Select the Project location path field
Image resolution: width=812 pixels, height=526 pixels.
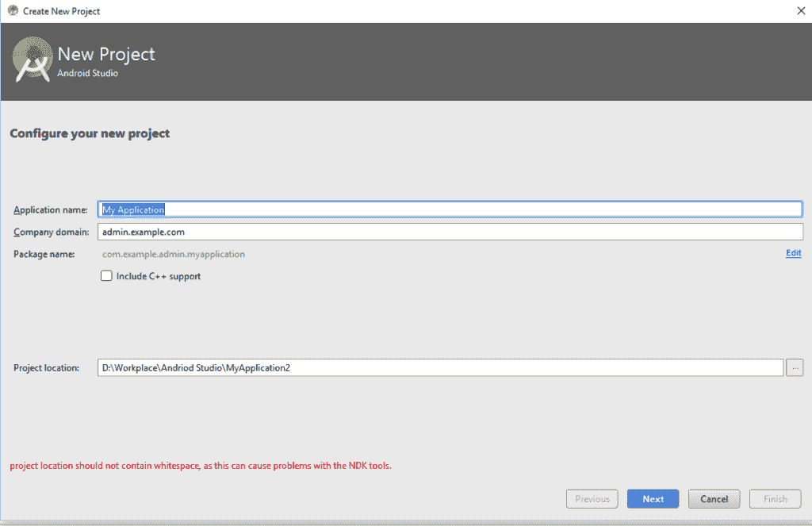(440, 368)
